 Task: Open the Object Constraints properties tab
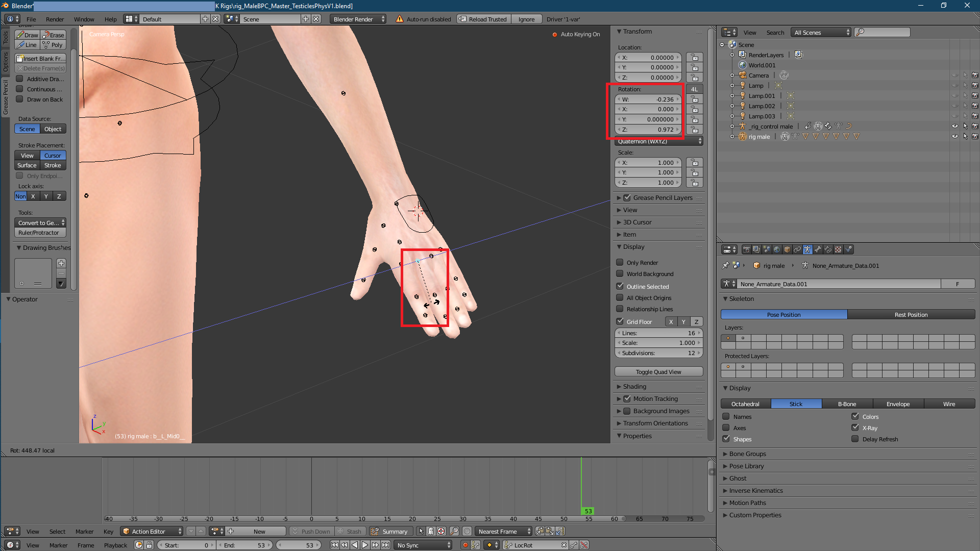[797, 249]
